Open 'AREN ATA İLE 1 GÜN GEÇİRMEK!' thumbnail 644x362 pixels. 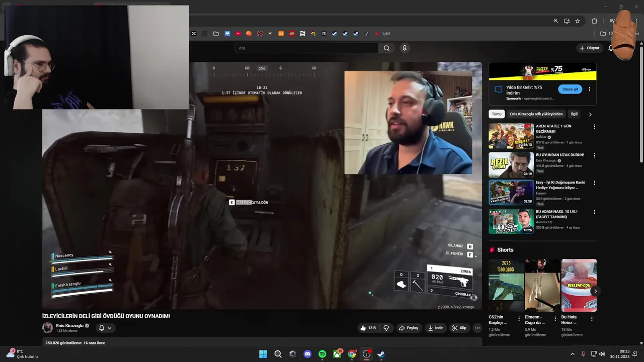coord(511,136)
